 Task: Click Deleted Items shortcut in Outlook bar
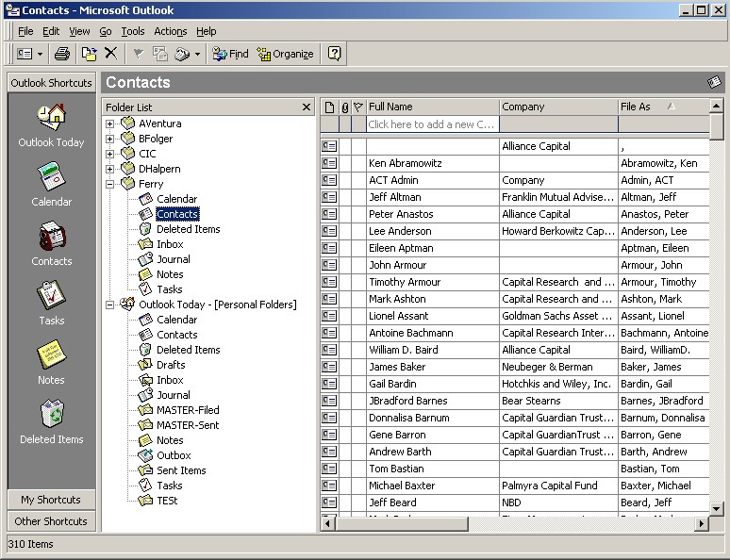(51, 413)
